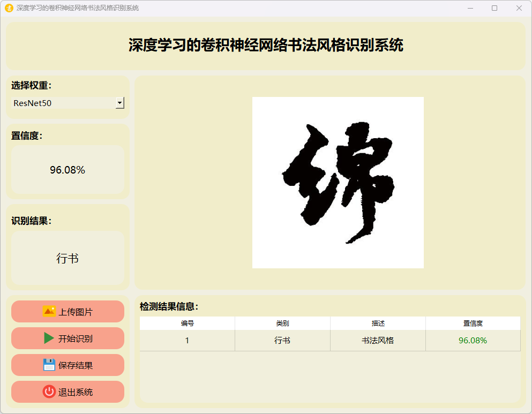The height and width of the screenshot is (414, 532).
Task: Close the calligraphy recognition window
Action: point(519,8)
